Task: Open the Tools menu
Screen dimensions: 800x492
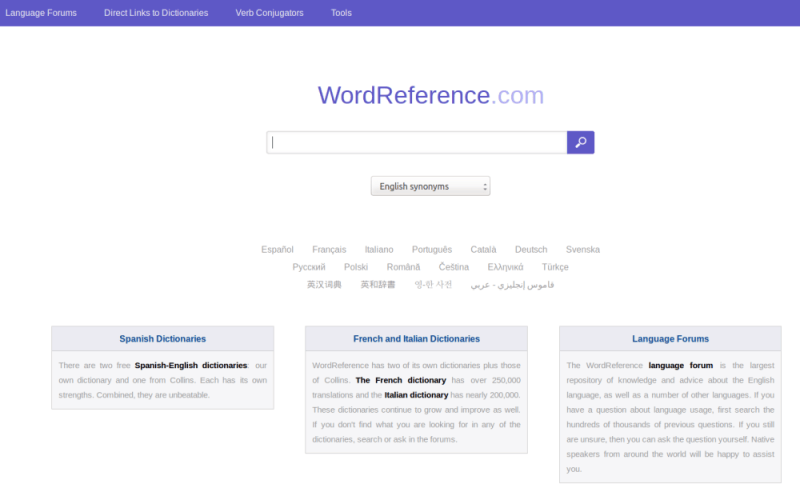Action: tap(341, 13)
